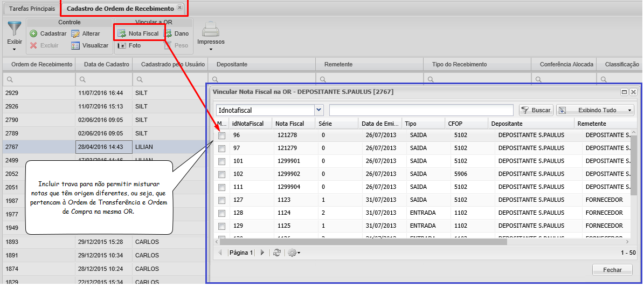This screenshot has width=644, height=286.
Task: Tick the checkbox for nota fiscal 1299901
Action: tap(221, 161)
